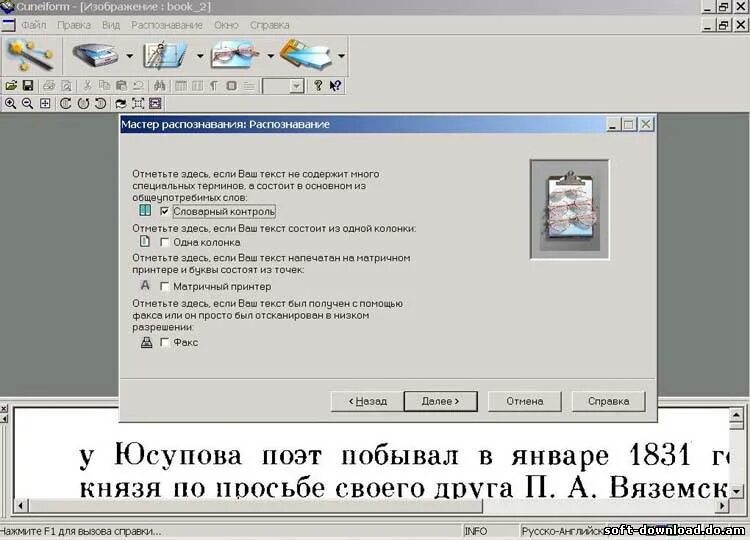Click the context help arrow-question icon
Screen dimensions: 750x540
click(335, 86)
